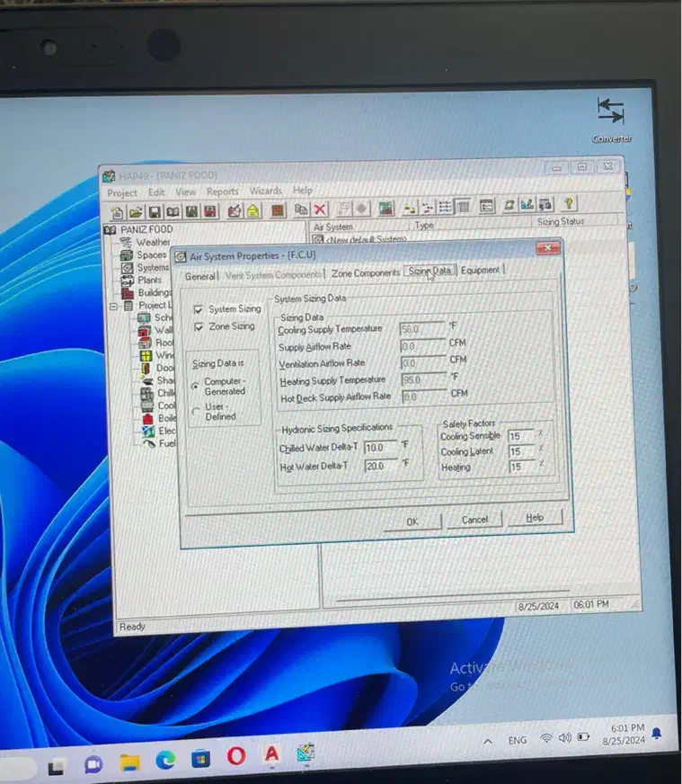682x784 pixels.
Task: Select the Plants icon in tree
Action: 128,281
